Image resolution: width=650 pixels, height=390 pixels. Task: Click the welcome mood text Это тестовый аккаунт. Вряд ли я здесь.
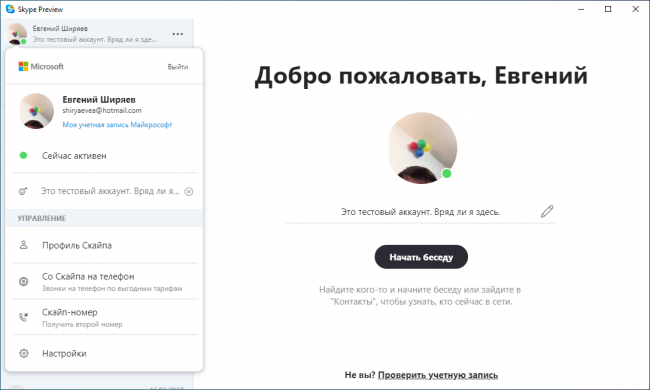[421, 212]
